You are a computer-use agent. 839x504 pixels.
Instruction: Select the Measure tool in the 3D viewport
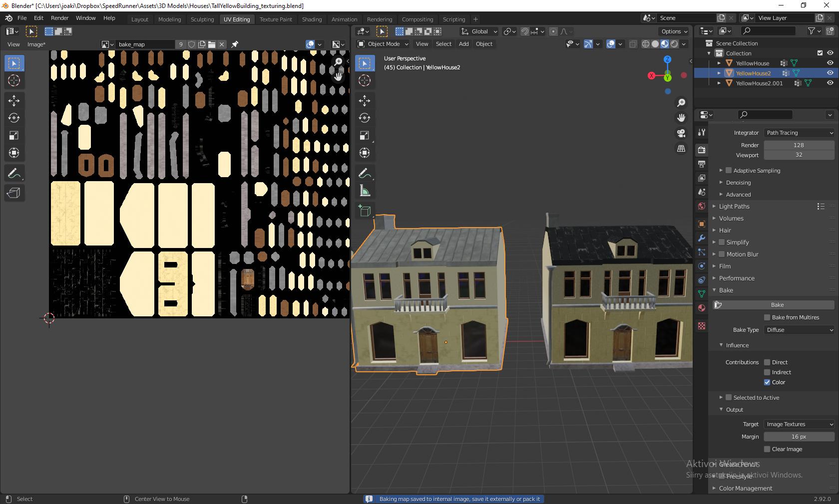tap(365, 190)
